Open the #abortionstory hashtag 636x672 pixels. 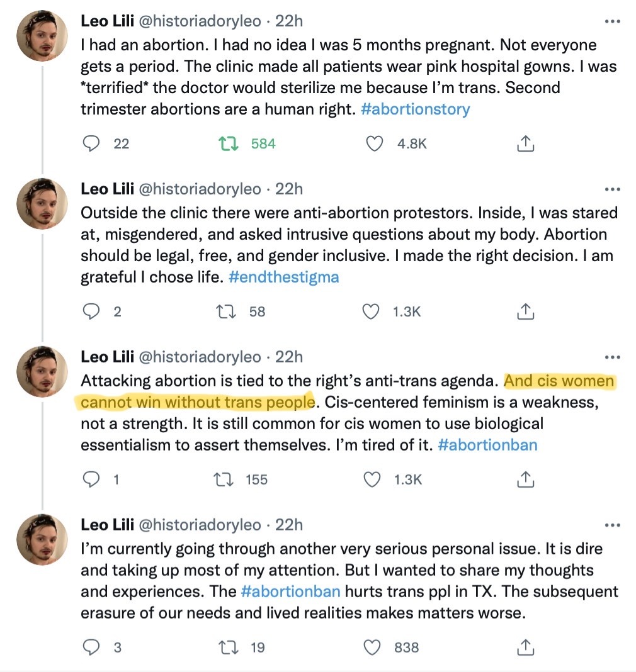(x=415, y=109)
